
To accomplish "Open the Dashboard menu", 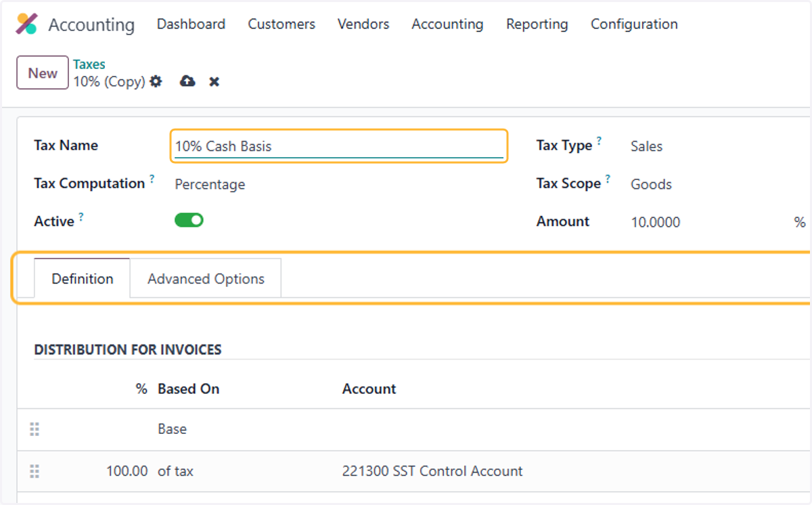I will click(191, 24).
